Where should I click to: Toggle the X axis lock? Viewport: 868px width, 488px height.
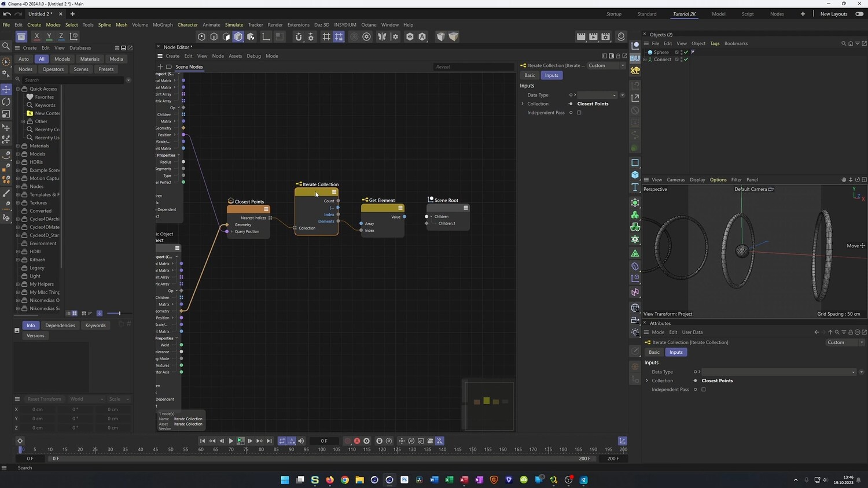36,36
